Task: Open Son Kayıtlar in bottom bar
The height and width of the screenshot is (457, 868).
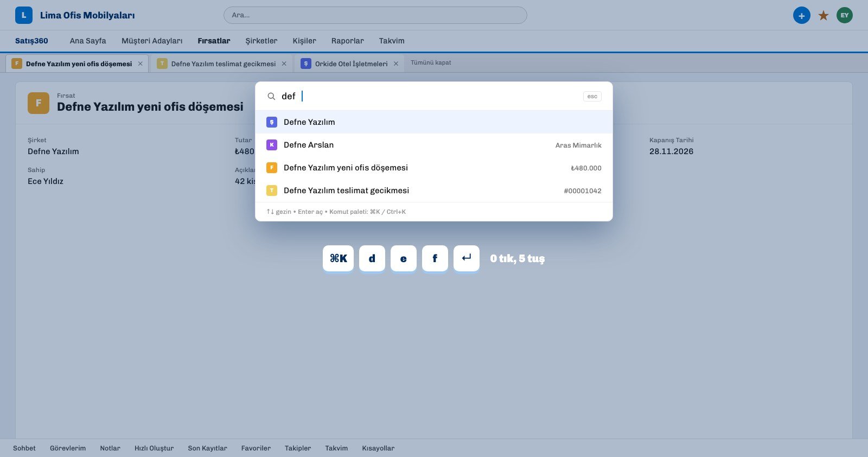Action: [x=207, y=448]
